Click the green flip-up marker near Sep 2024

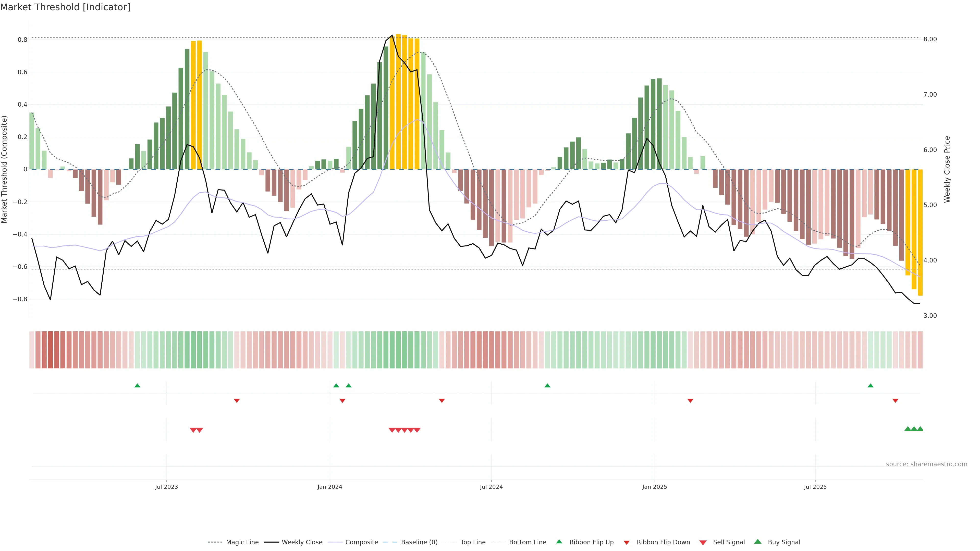[547, 386]
